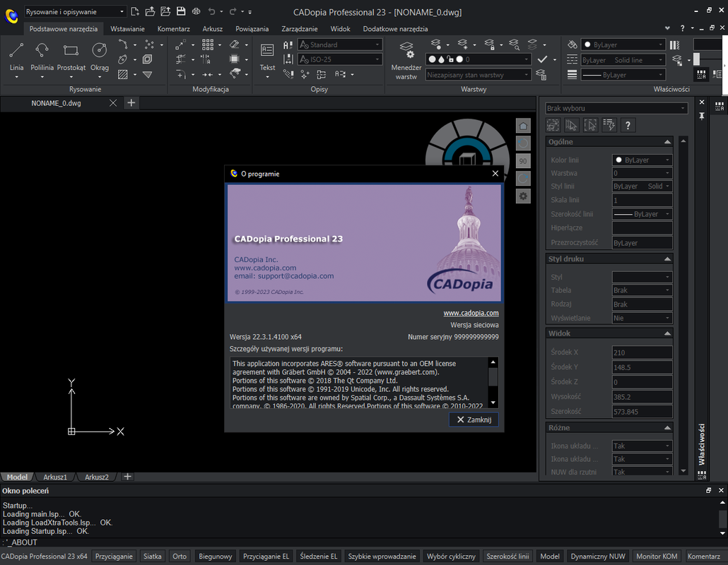Select the Linia drawing tool
Screen dimensions: 728x565
(16, 56)
